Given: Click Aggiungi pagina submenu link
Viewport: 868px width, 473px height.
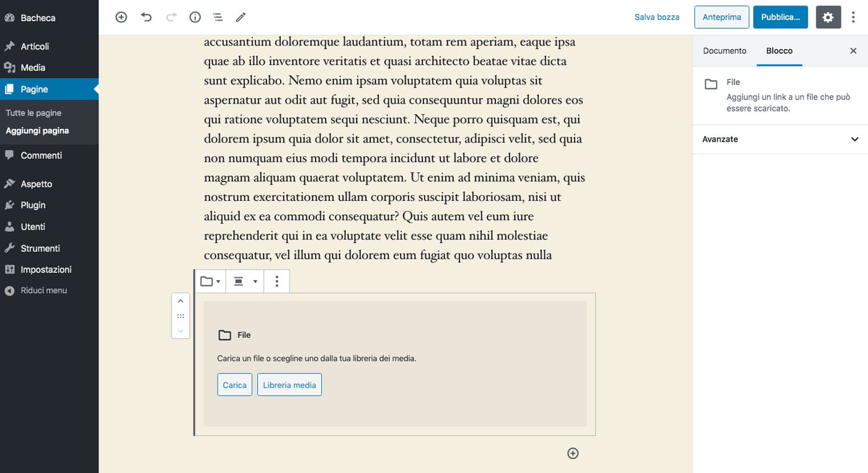Looking at the screenshot, I should coord(37,131).
